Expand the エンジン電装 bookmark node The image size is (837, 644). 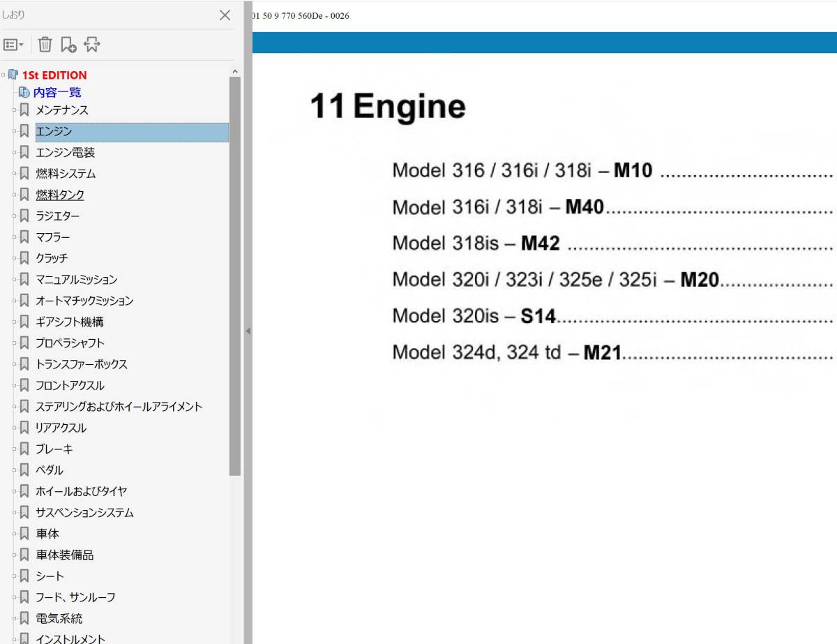pos(14,153)
